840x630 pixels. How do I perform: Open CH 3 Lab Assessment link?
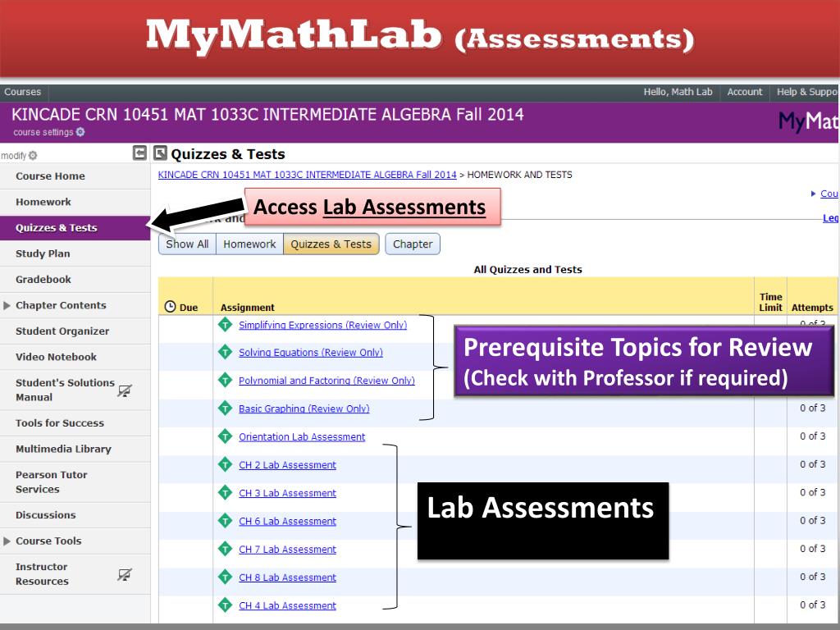287,493
